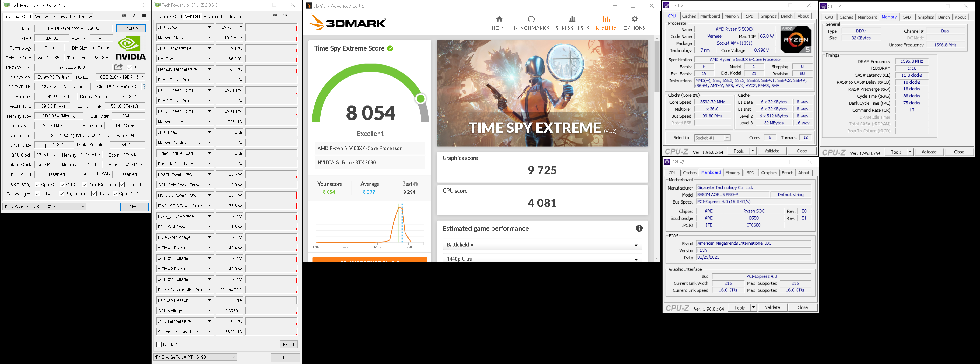
Task: Open the 1440p Ultra resolution dropdown
Action: 542,258
